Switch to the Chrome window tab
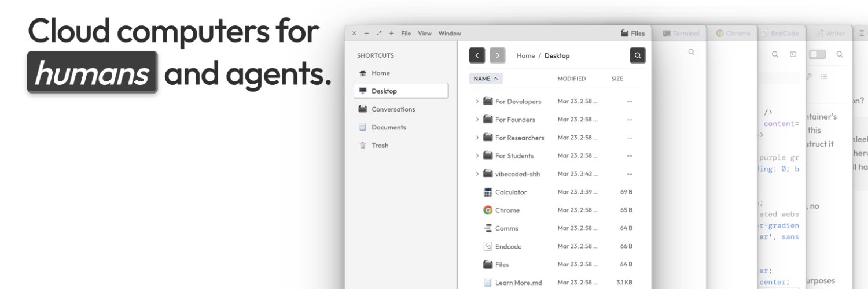This screenshot has width=868, height=289. click(x=733, y=34)
